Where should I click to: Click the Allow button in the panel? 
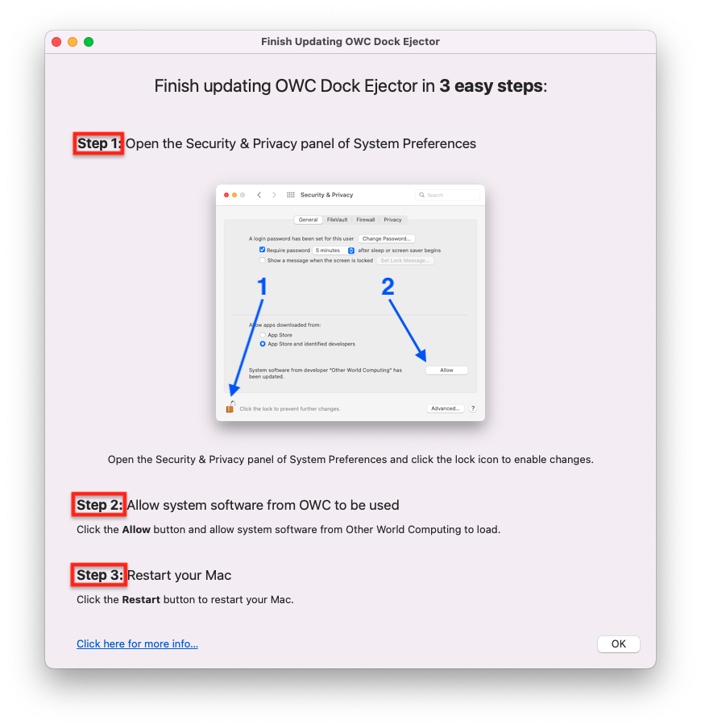(x=446, y=370)
